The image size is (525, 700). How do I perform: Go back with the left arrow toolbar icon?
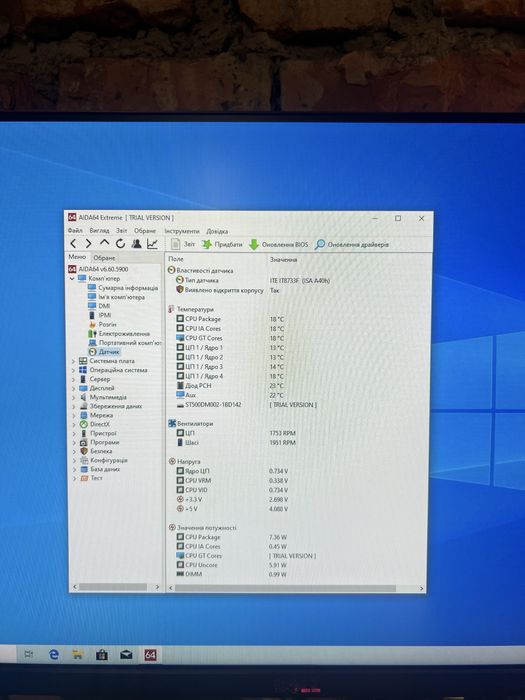pos(74,244)
